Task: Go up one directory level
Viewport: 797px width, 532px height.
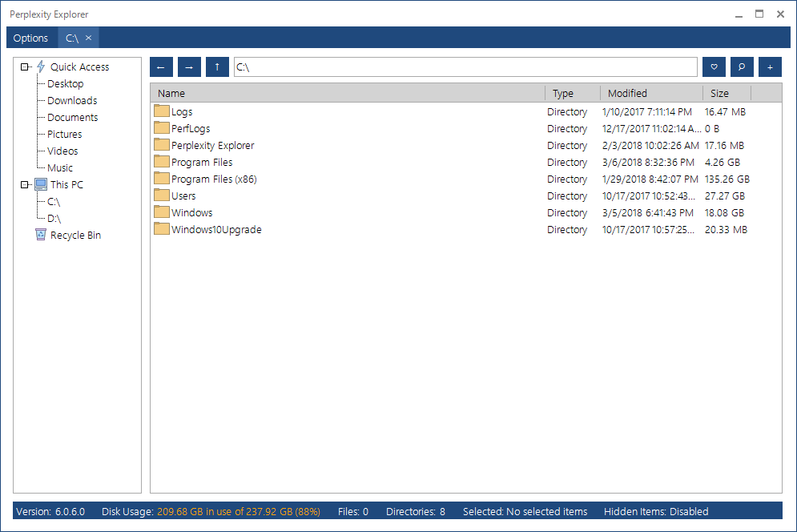Action: [217, 67]
